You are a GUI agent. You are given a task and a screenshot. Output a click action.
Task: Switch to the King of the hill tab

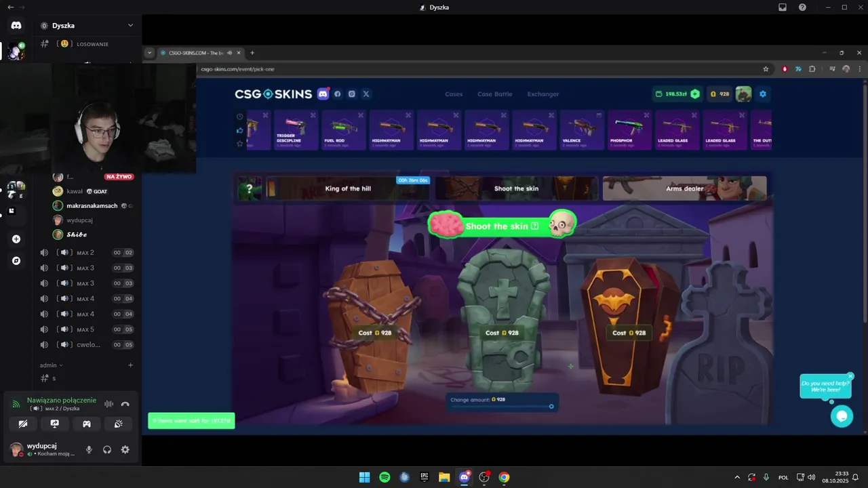[348, 188]
